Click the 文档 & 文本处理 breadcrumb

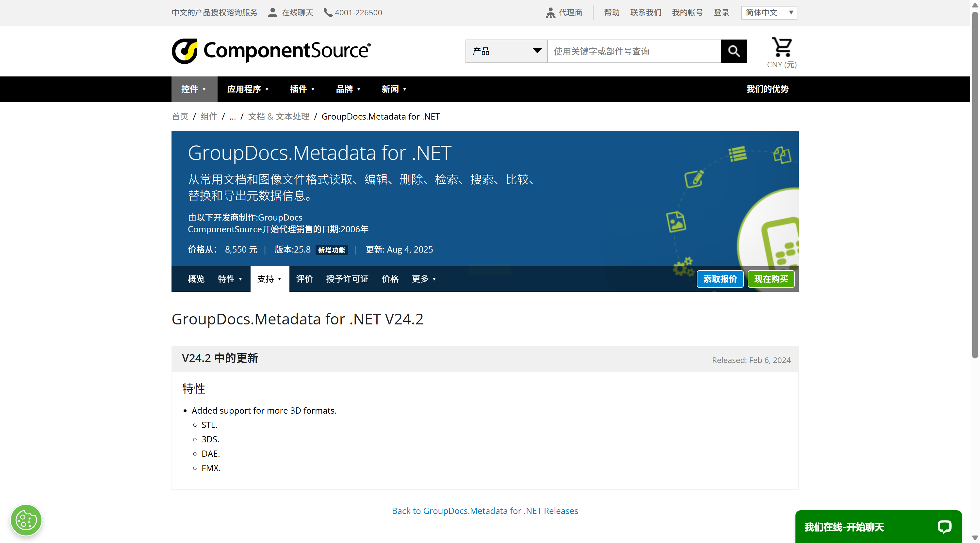pyautogui.click(x=279, y=116)
